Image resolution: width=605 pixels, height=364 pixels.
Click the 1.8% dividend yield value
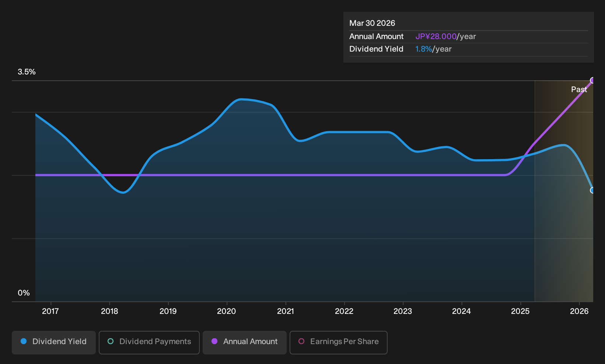[423, 49]
